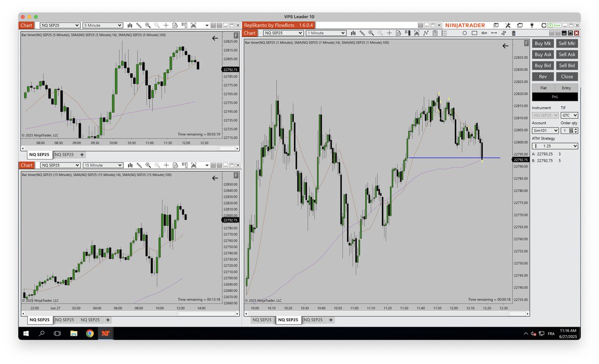This screenshot has height=364, width=599.
Task: Switch to inactive NQ SEP25 tab in 5 Minute window
Action: pyautogui.click(x=64, y=155)
